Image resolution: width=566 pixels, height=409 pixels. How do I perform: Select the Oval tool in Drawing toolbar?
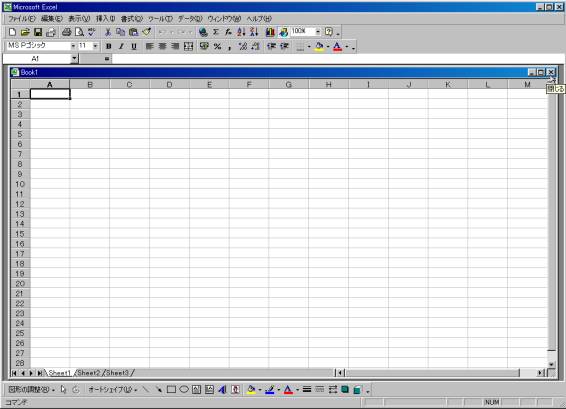point(184,390)
